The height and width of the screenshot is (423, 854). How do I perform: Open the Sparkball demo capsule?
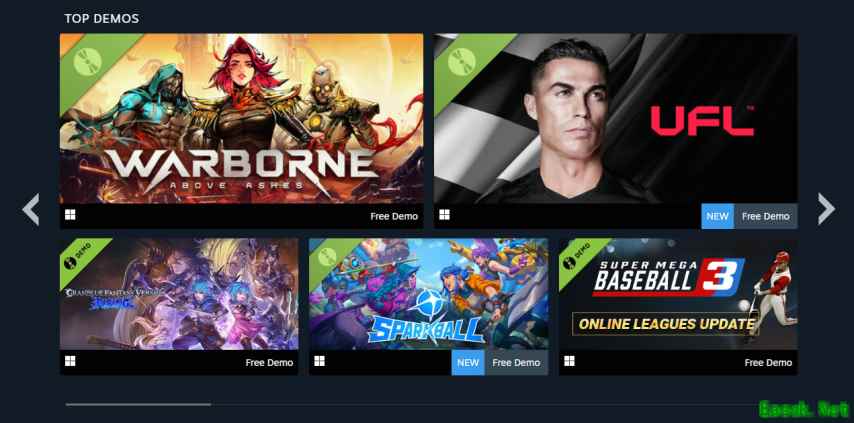(x=429, y=294)
